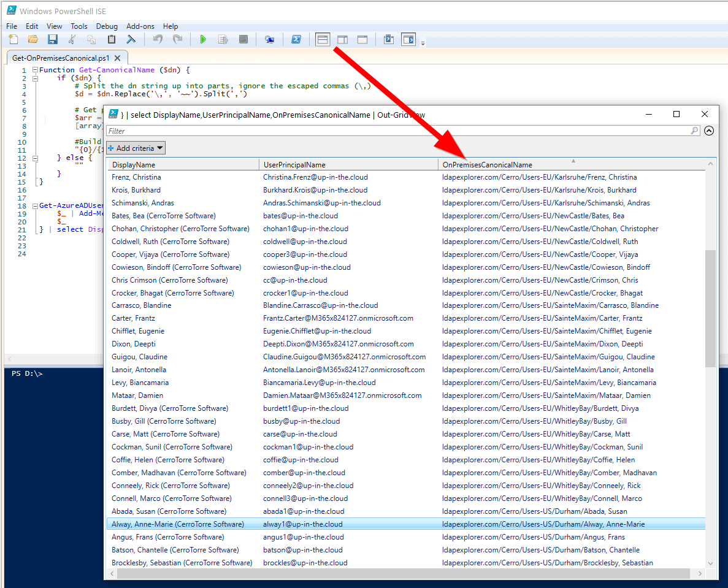Click the Redo arrow icon
The height and width of the screenshot is (588, 728).
coord(177,39)
